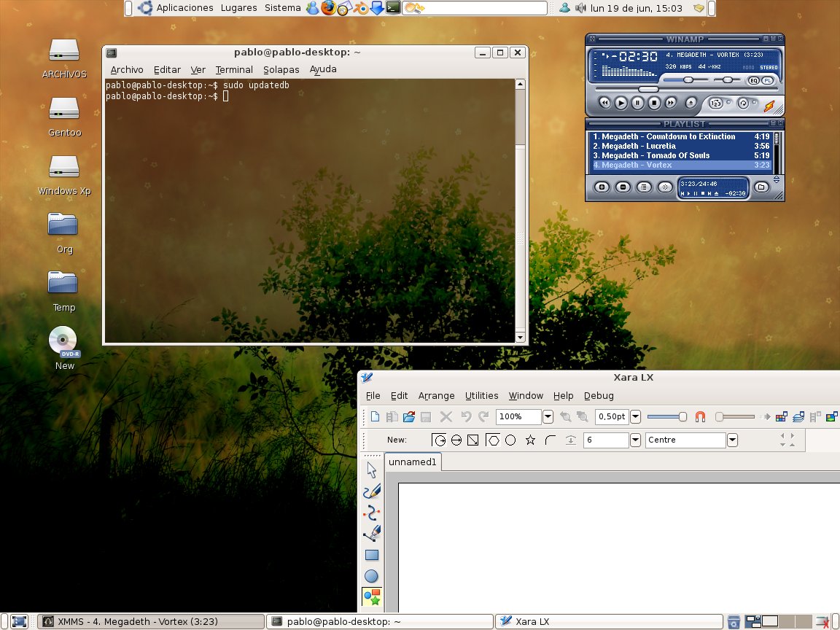The width and height of the screenshot is (840, 630).
Task: Click the selection list button in Playlist
Action: tap(644, 187)
